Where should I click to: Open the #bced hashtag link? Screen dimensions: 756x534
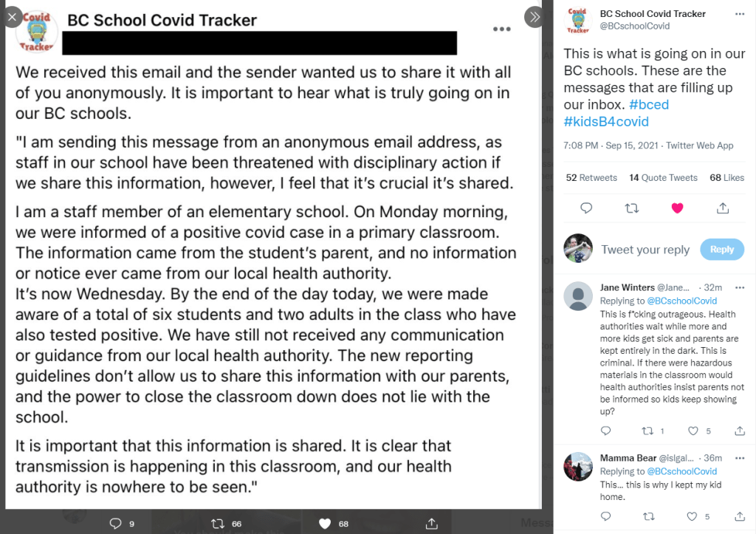[649, 105]
